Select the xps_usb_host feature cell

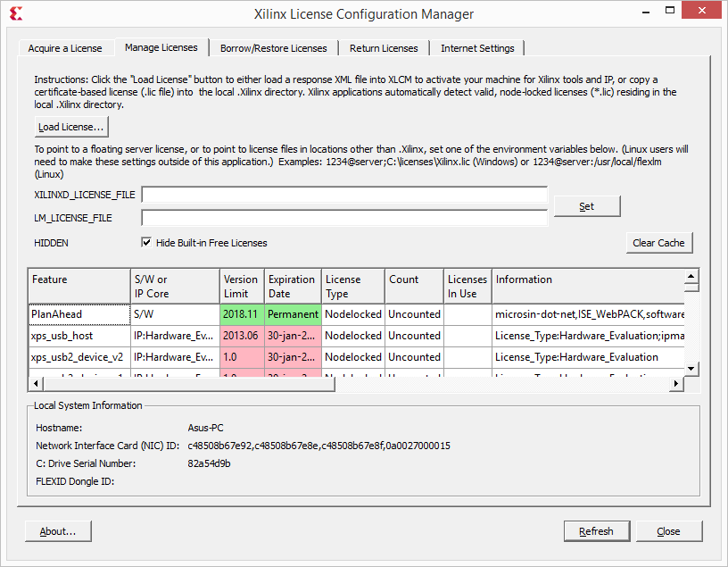[x=79, y=336]
